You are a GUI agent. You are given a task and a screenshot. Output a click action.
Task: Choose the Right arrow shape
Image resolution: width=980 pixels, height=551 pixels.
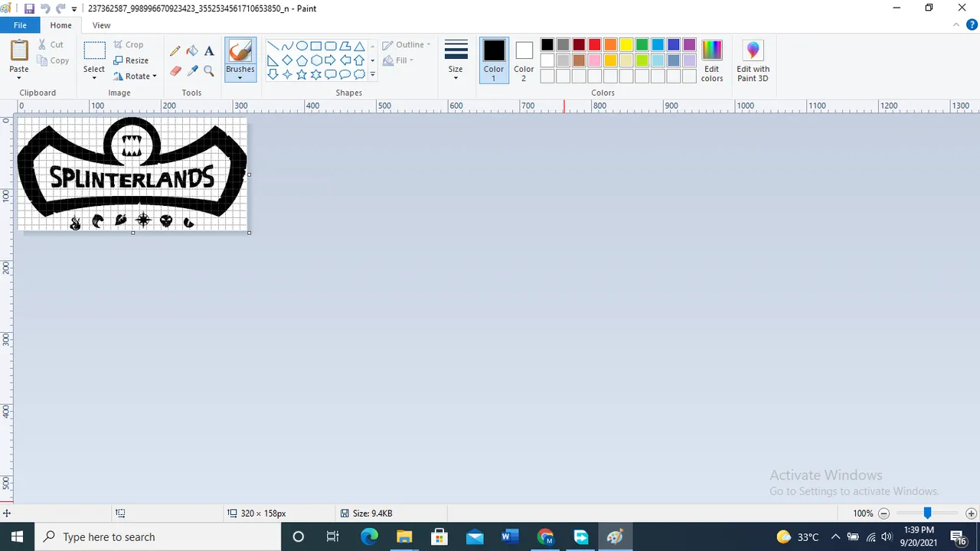click(331, 60)
